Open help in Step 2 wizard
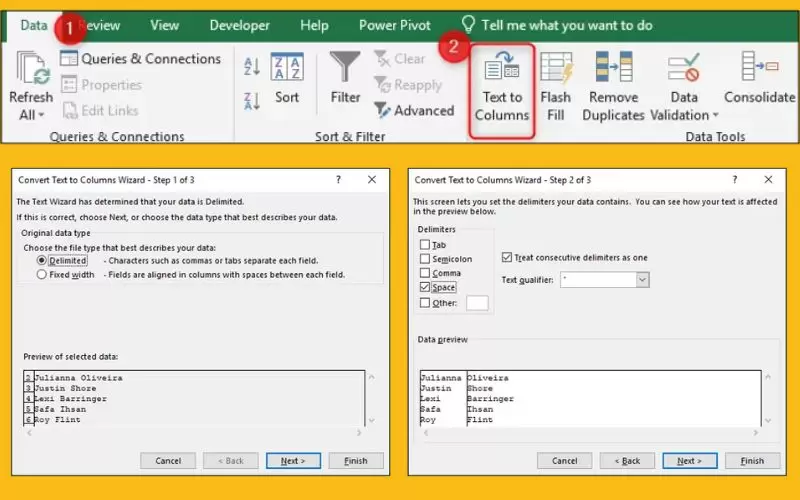Image resolution: width=800 pixels, height=500 pixels. click(735, 180)
